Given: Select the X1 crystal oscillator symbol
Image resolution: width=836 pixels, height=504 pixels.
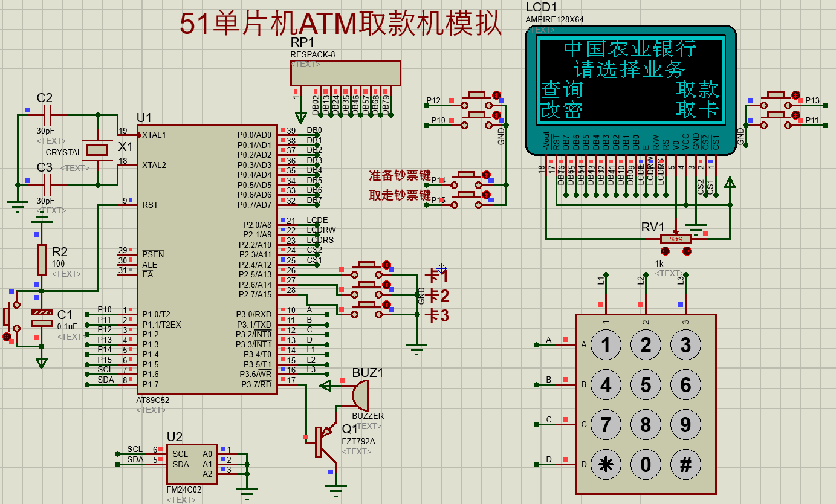Looking at the screenshot, I should 97,149.
